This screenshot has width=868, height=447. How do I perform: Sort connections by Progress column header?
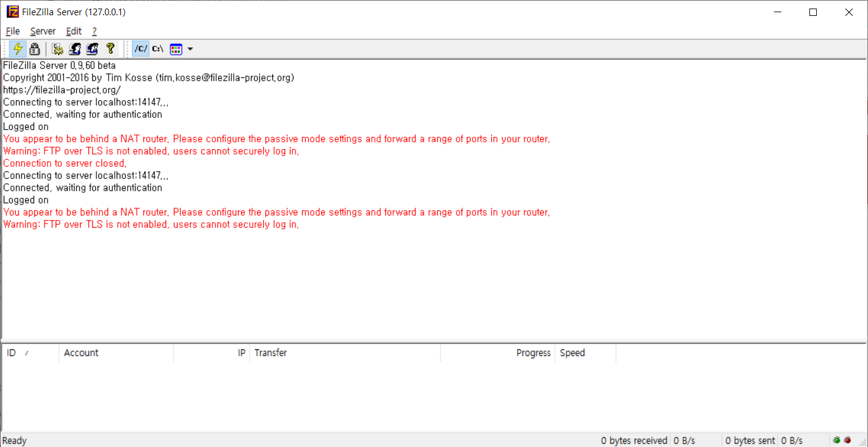point(497,353)
